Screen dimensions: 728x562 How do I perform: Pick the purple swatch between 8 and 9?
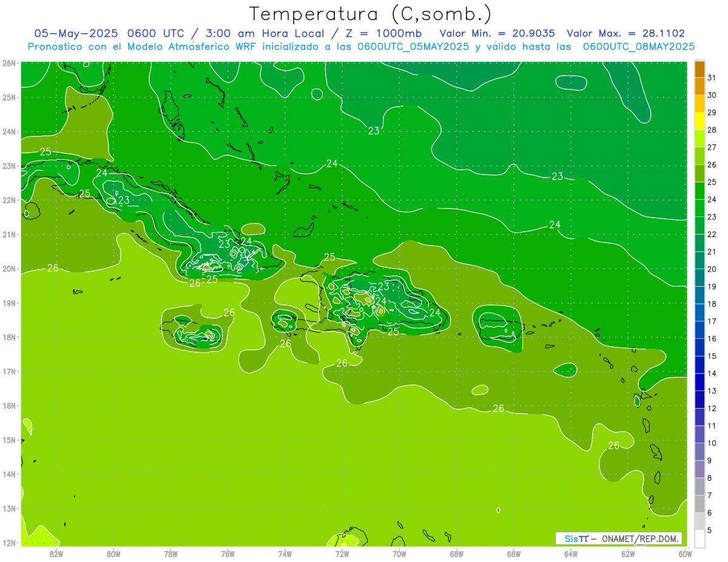(699, 469)
